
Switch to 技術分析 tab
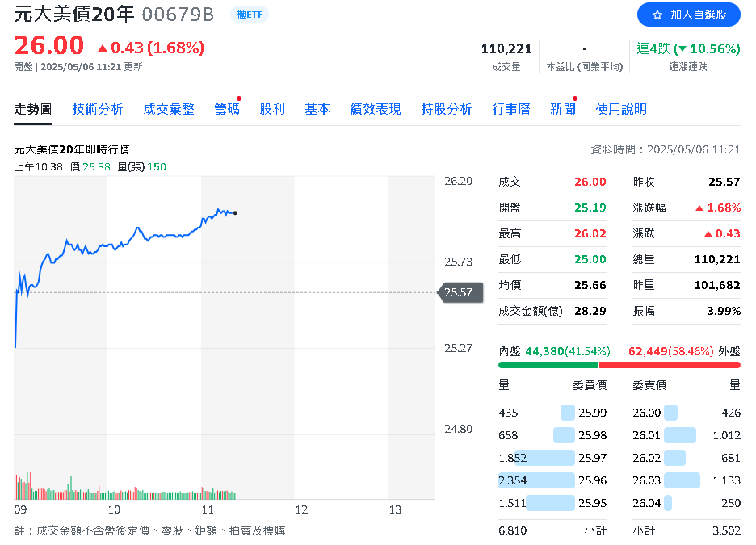(x=98, y=109)
